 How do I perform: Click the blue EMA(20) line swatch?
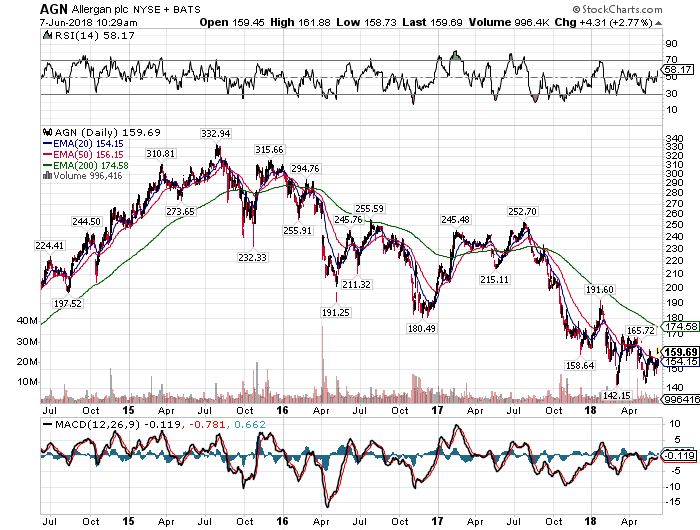[47, 144]
